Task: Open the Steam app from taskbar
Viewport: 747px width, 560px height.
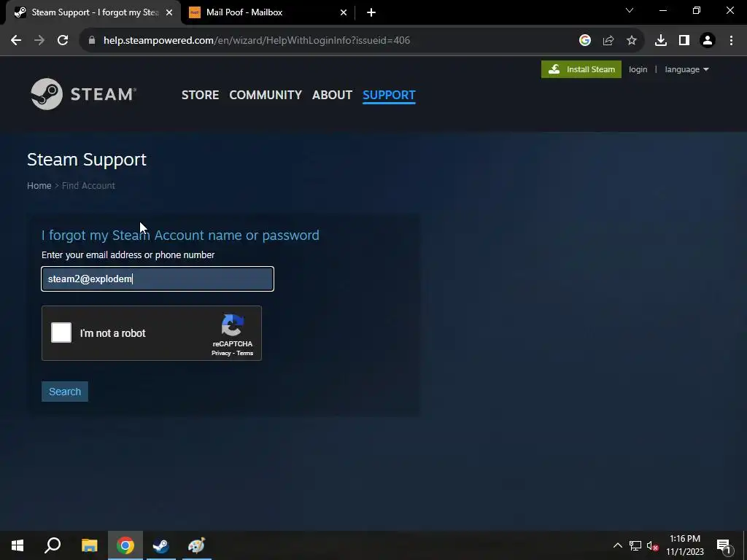Action: [x=161, y=545]
